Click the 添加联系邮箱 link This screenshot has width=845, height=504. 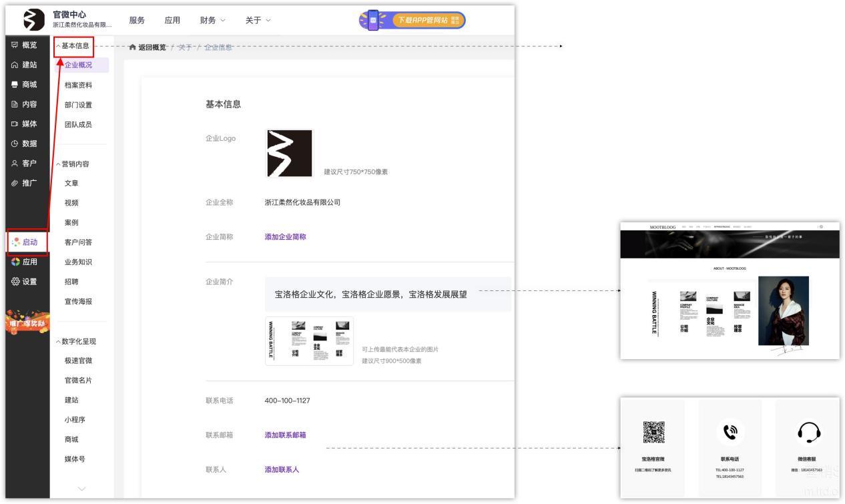point(285,435)
